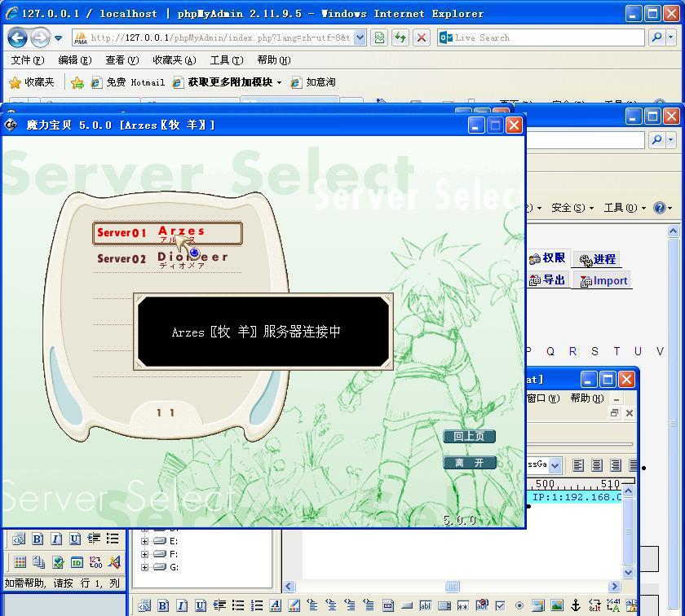Click the numbered list icon in bottom toolbar
This screenshot has height=616, width=685.
click(257, 605)
